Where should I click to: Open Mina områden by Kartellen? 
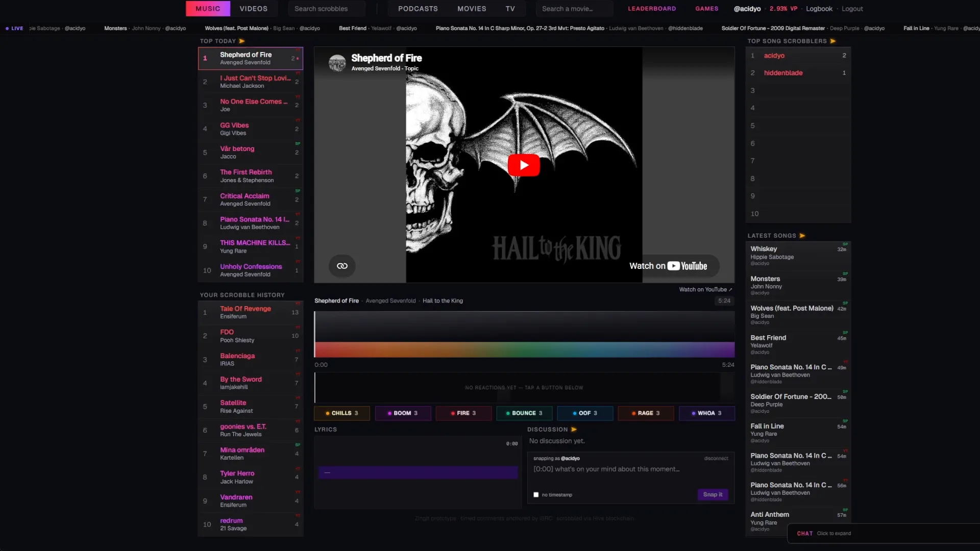(251, 454)
